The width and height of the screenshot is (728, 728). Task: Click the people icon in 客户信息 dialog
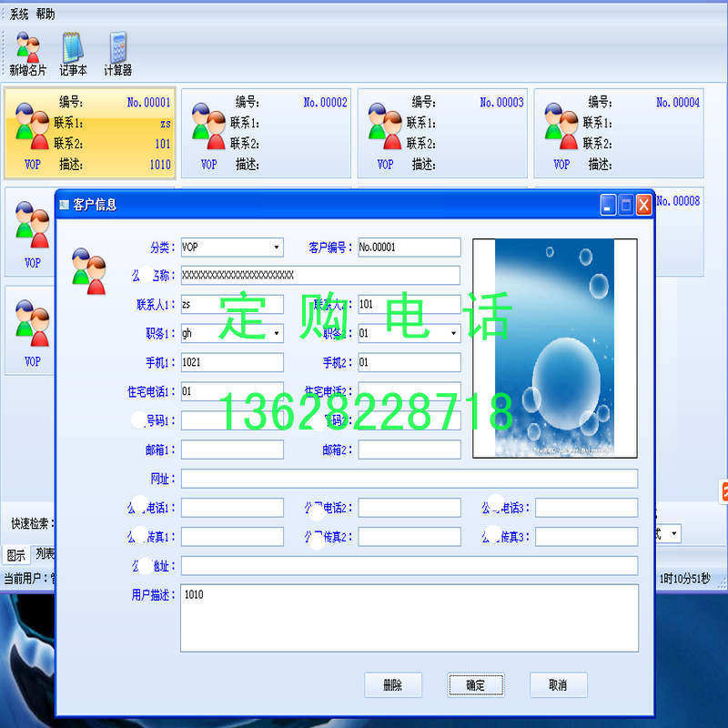pos(89,271)
